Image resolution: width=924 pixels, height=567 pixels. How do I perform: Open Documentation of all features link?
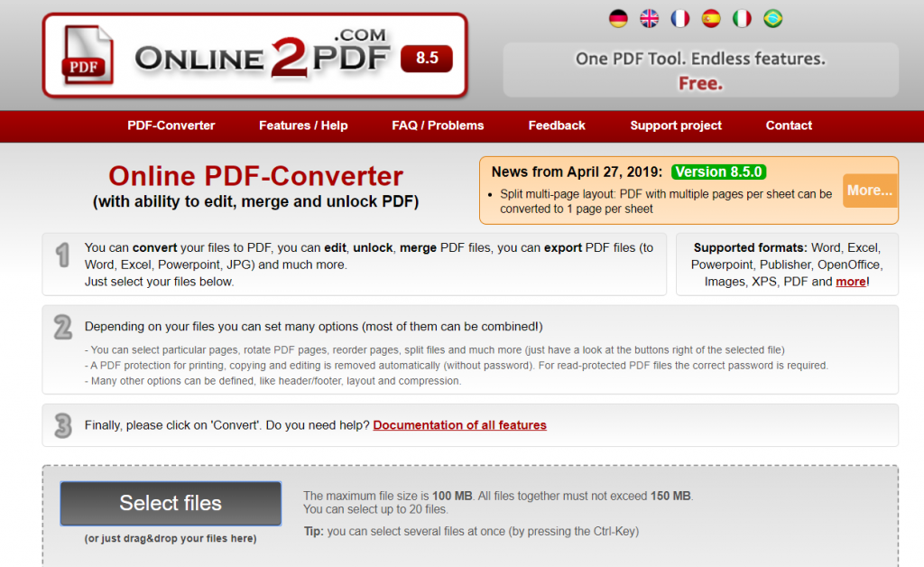pyautogui.click(x=459, y=425)
